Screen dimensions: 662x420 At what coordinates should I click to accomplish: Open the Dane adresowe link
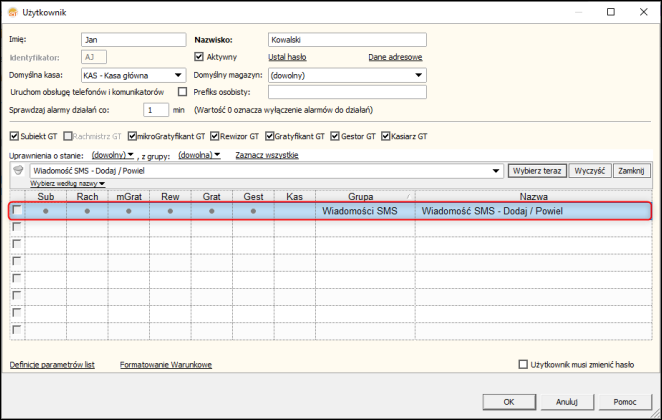point(395,57)
